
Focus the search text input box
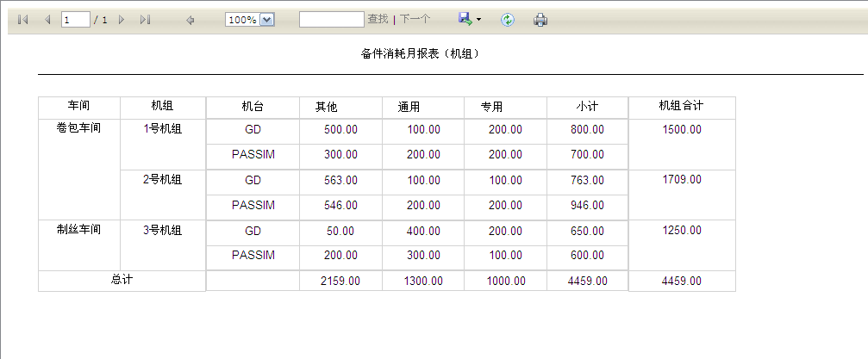332,19
